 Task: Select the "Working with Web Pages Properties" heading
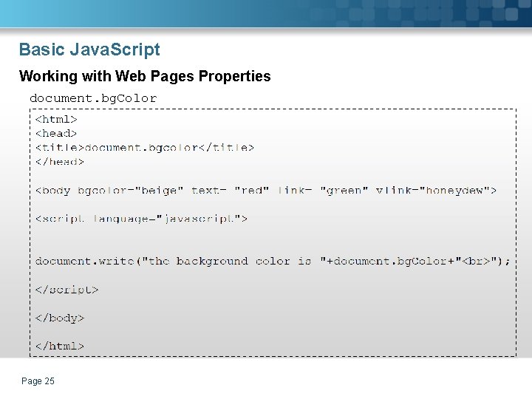tap(145, 76)
